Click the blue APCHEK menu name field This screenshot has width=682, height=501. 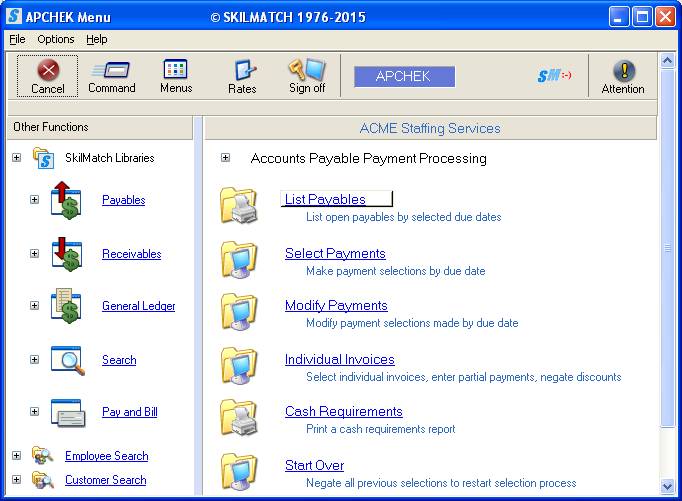[x=405, y=76]
